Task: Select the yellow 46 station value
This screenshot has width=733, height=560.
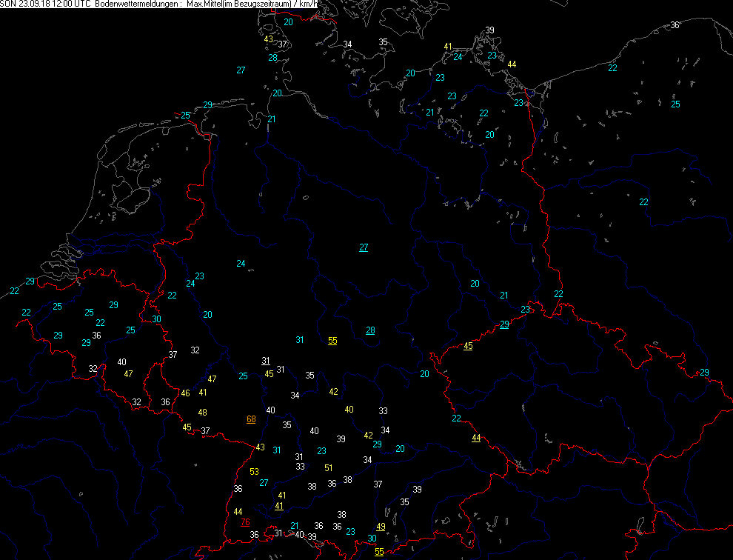Action: (185, 393)
